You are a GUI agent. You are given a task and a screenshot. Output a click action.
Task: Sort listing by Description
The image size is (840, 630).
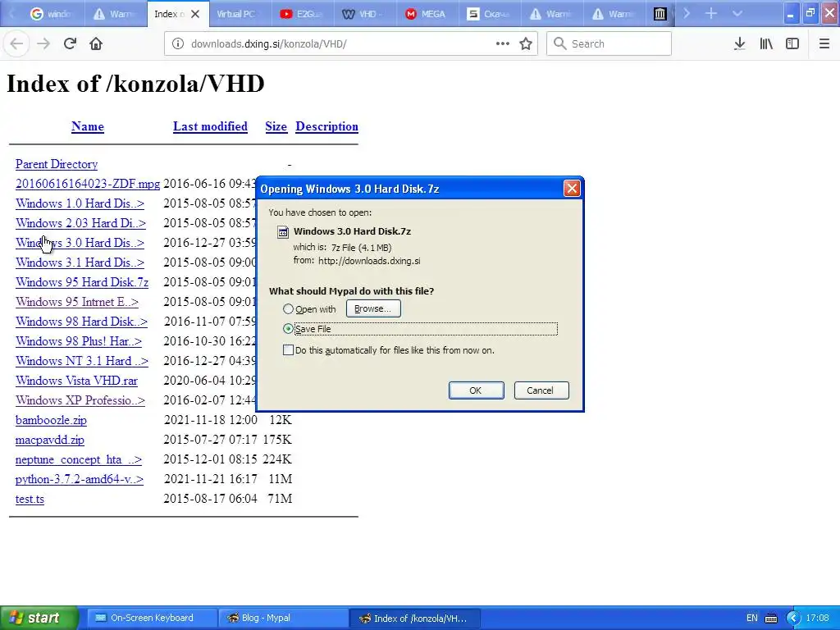[x=326, y=126]
